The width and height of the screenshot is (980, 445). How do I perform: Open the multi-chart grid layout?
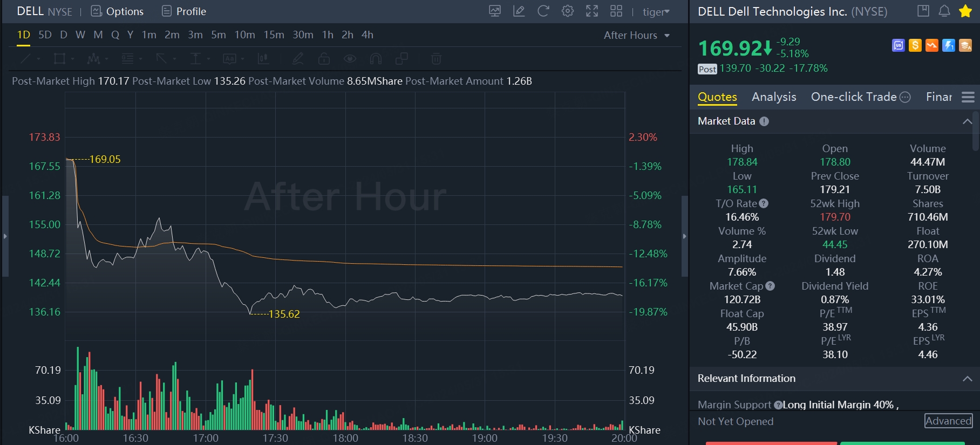click(616, 11)
